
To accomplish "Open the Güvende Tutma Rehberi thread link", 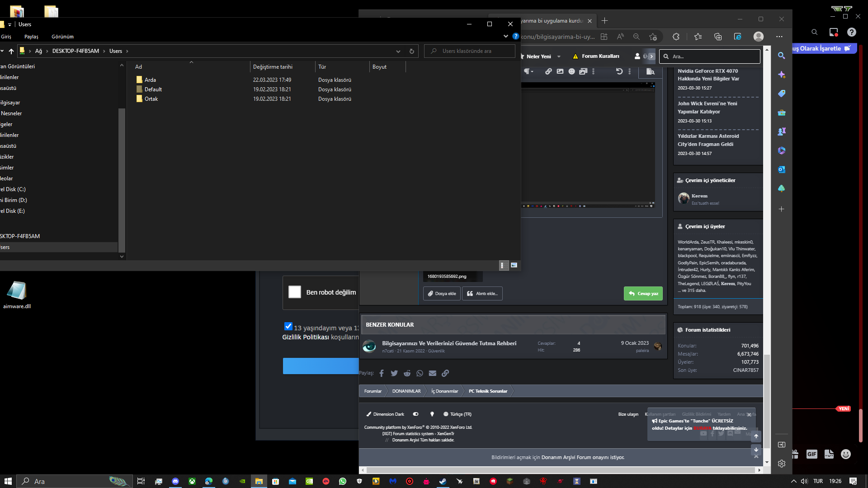I will pyautogui.click(x=449, y=343).
